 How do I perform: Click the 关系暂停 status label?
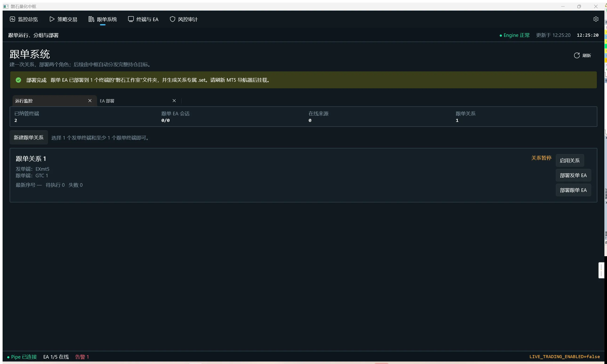click(x=541, y=158)
